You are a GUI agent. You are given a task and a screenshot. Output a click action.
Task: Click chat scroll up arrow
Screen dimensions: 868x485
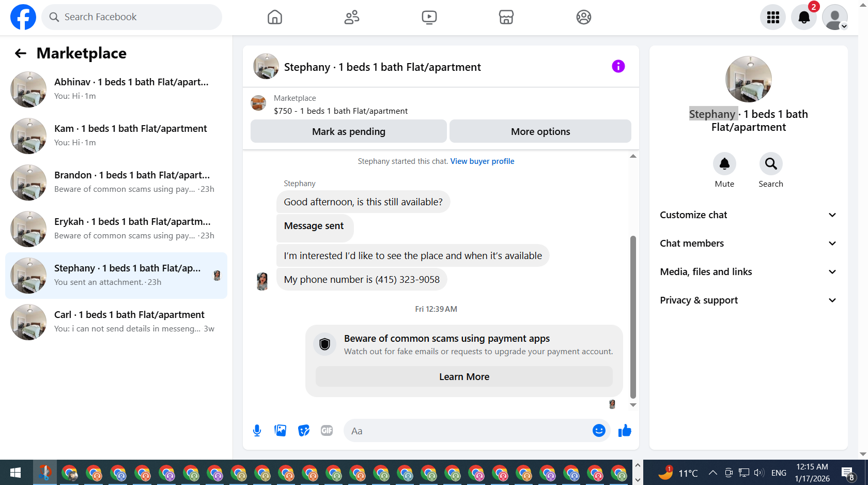633,156
